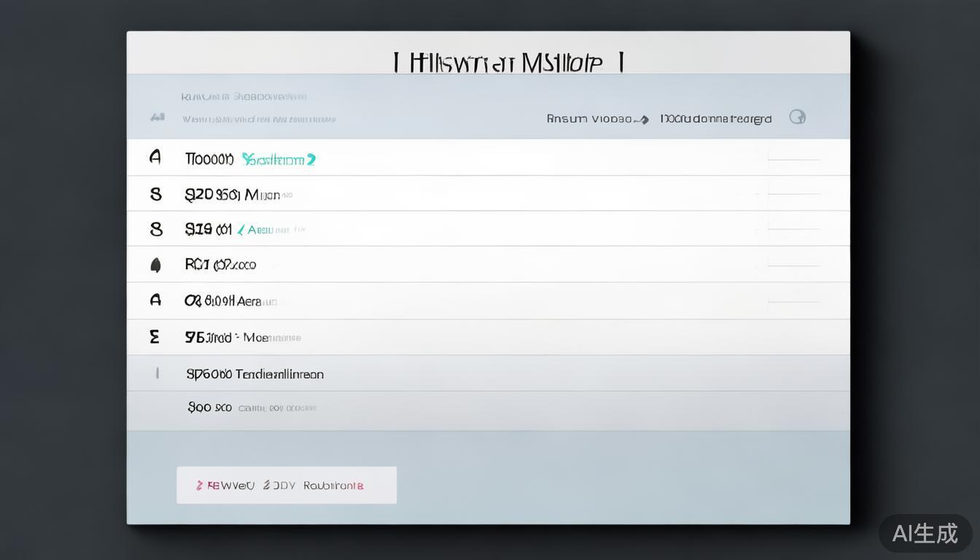The height and width of the screenshot is (560, 980).
Task: Click the sigma icon beside the 95 Moe row
Action: pyautogui.click(x=155, y=337)
